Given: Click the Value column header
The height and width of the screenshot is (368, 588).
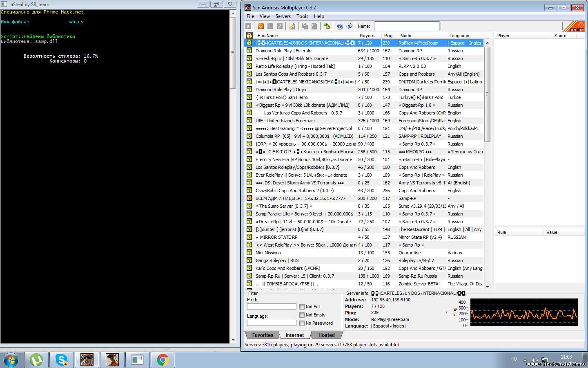Looking at the screenshot, I should pyautogui.click(x=563, y=232).
